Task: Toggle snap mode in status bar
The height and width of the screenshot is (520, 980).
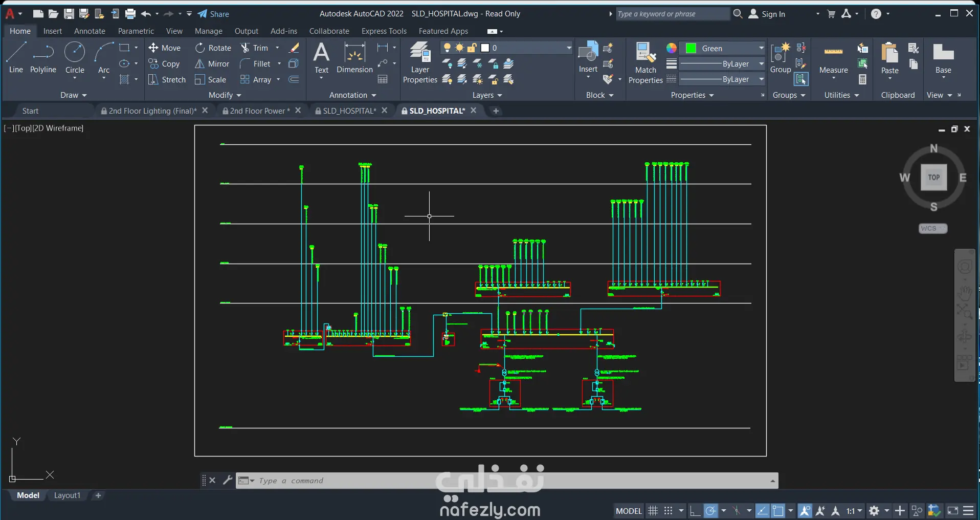Action: point(668,511)
